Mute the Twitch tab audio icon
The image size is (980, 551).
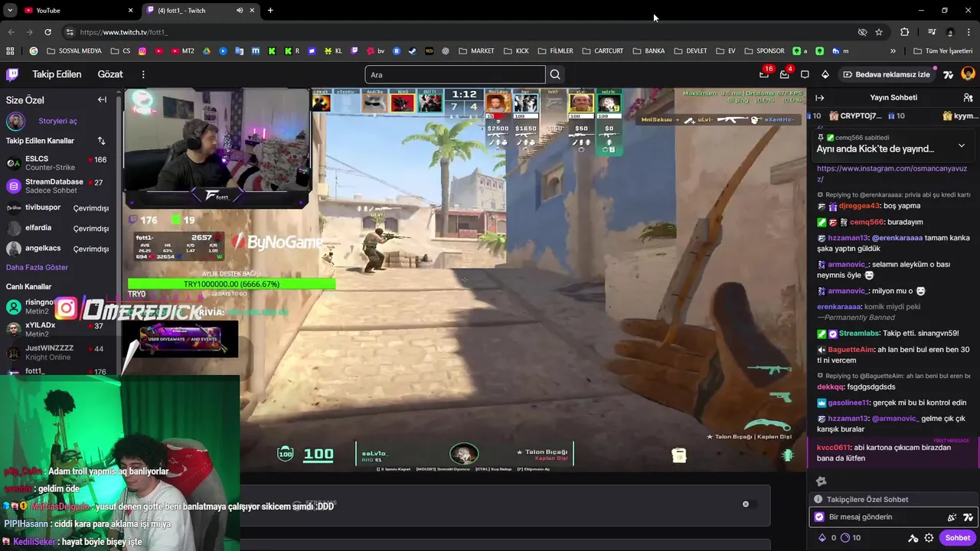240,10
